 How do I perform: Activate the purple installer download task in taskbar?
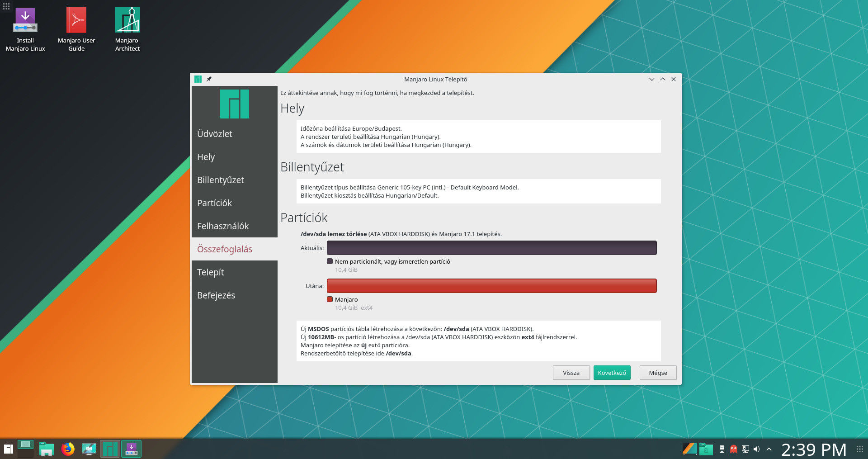click(x=131, y=449)
